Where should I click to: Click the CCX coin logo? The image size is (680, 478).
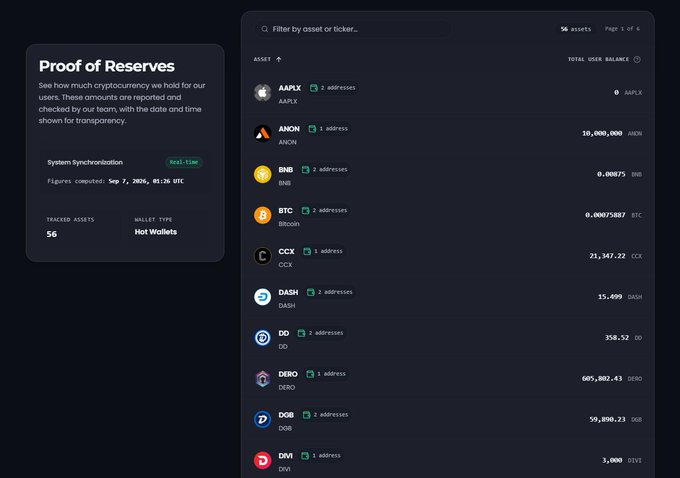coord(262,256)
